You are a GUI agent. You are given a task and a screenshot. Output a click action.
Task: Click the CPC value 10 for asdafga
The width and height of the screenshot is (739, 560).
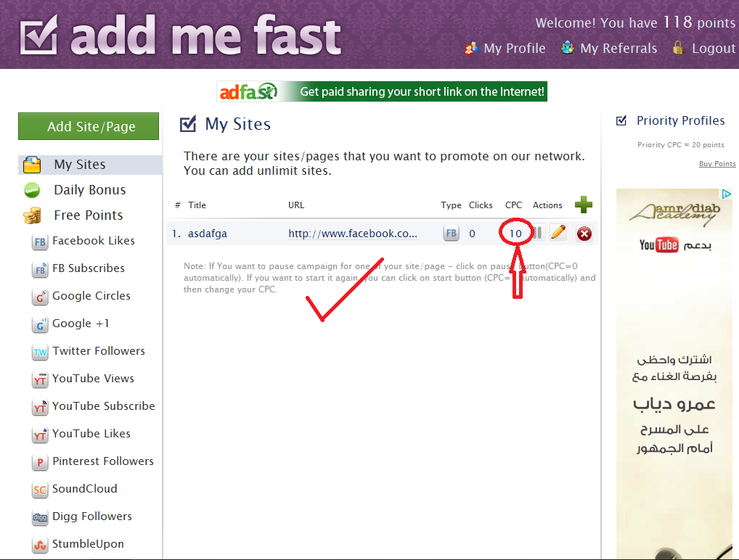(x=515, y=234)
